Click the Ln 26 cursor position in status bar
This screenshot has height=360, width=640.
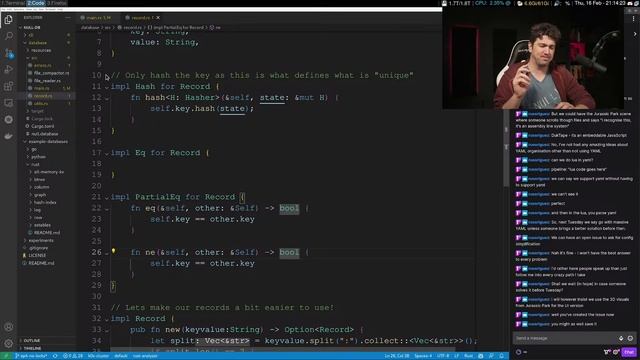[397, 356]
